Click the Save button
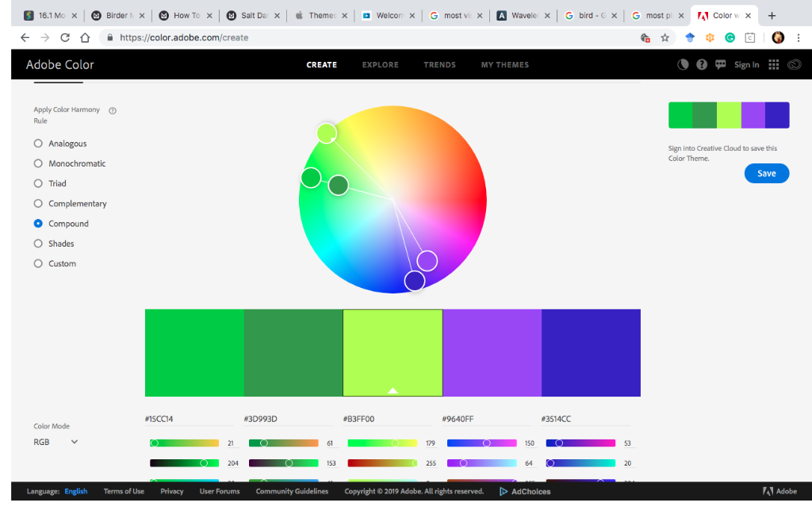The width and height of the screenshot is (812, 514). point(766,173)
